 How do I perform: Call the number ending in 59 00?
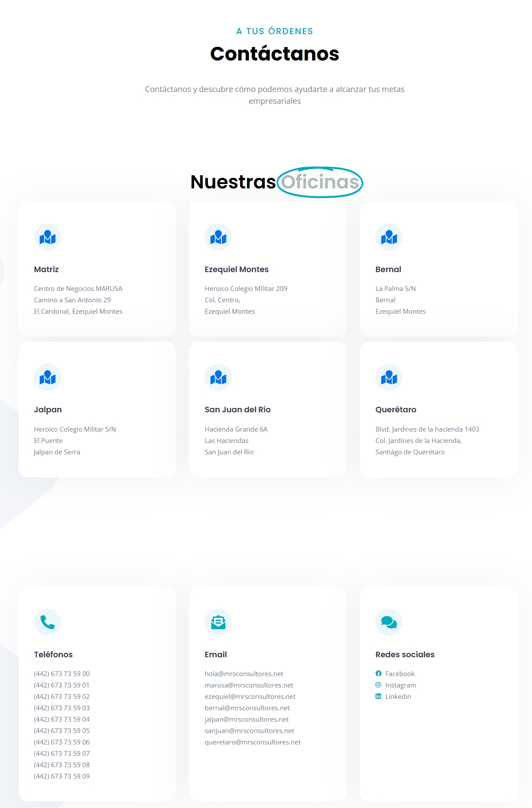point(62,673)
